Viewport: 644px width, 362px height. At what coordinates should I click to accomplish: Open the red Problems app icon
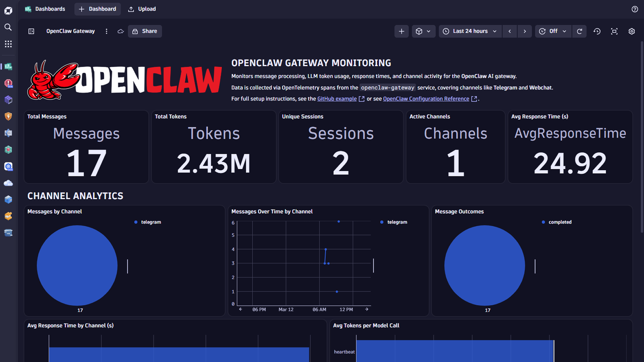[8, 83]
